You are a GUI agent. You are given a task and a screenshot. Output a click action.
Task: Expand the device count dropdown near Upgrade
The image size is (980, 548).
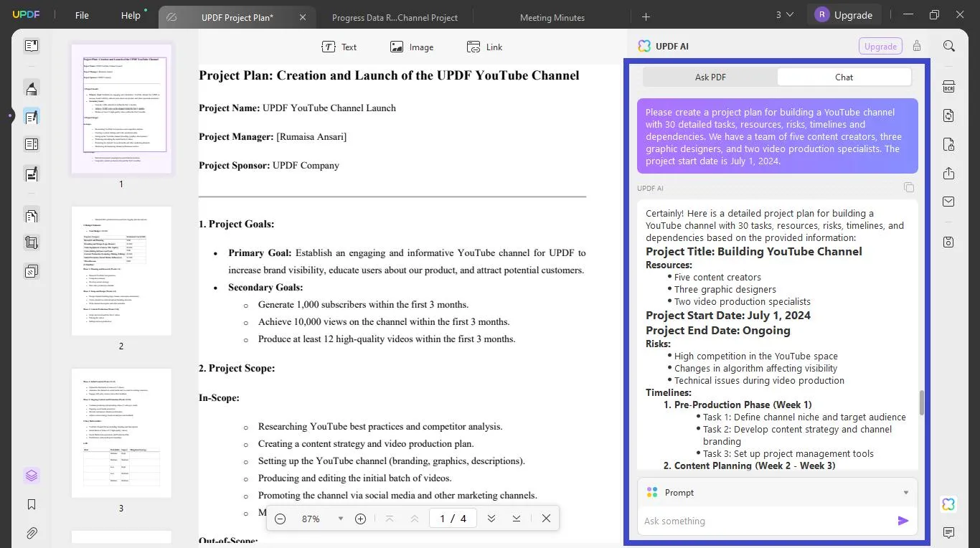pyautogui.click(x=782, y=14)
